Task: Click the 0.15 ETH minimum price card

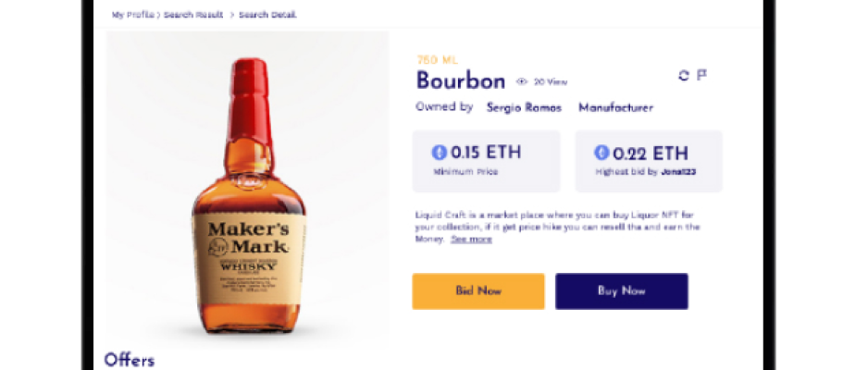Action: [486, 161]
